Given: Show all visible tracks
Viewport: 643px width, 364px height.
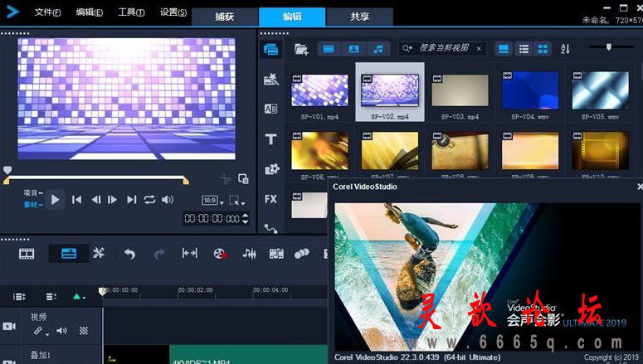Looking at the screenshot, I should coord(19,296).
